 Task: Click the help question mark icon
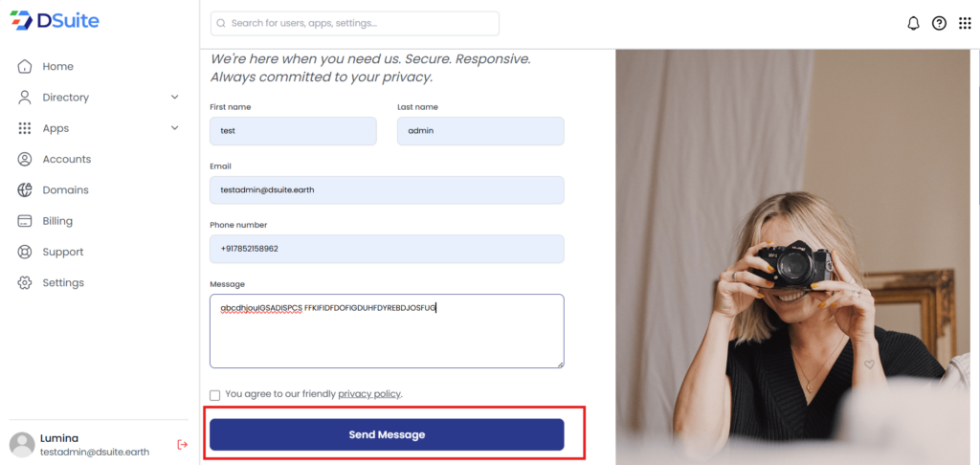pyautogui.click(x=939, y=23)
